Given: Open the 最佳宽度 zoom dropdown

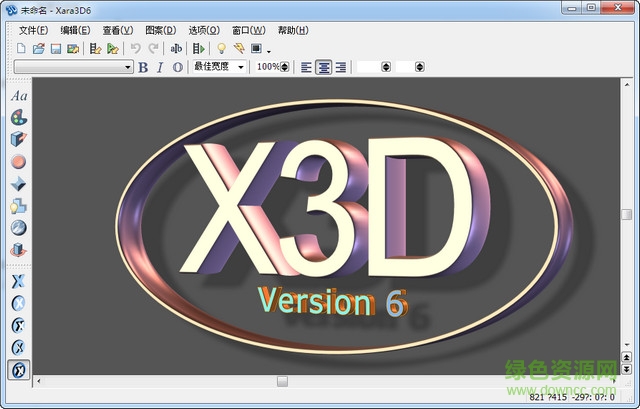Looking at the screenshot, I should 241,67.
